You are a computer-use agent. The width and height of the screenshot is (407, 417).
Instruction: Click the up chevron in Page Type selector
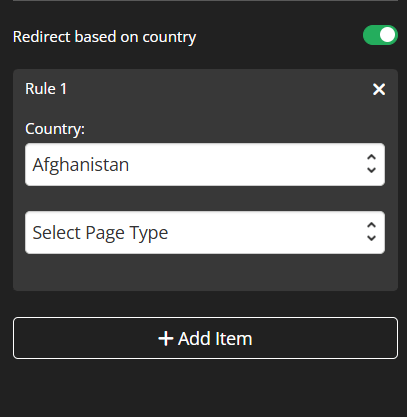[x=371, y=225]
